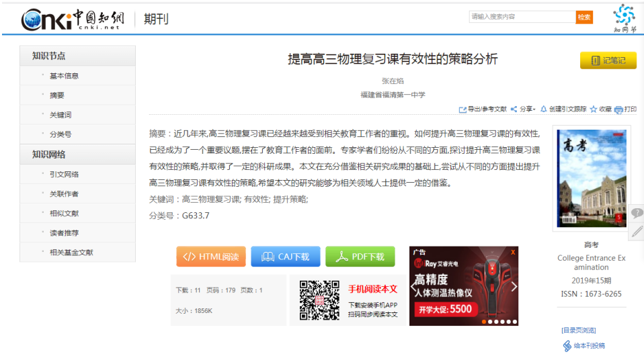The image size is (644, 354).
Task: Open 关联作者 in sidebar
Action: click(64, 193)
